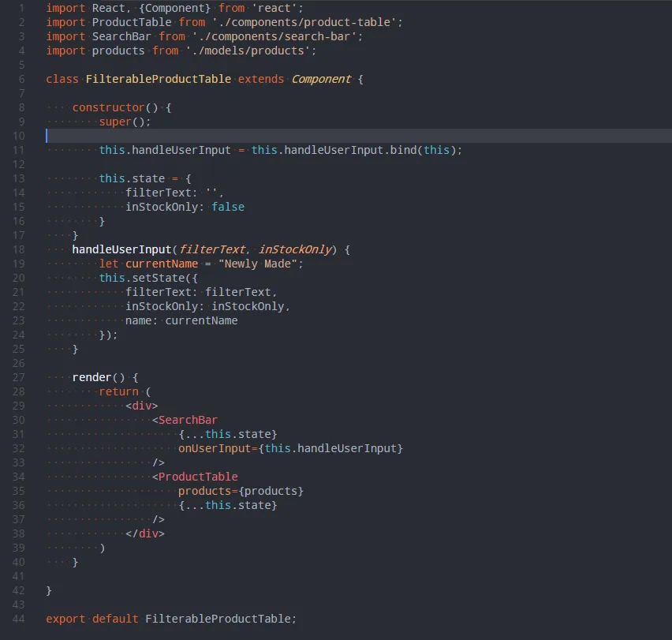Click './models/products' import path

tap(248, 51)
